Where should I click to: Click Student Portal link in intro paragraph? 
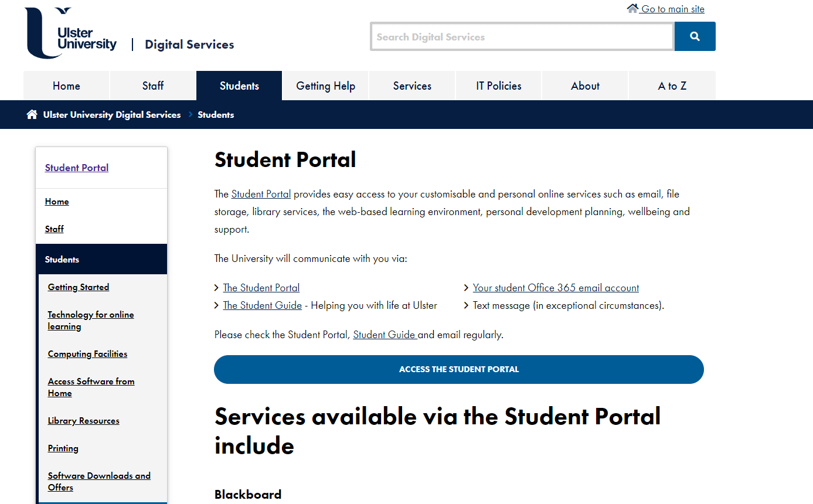click(261, 194)
